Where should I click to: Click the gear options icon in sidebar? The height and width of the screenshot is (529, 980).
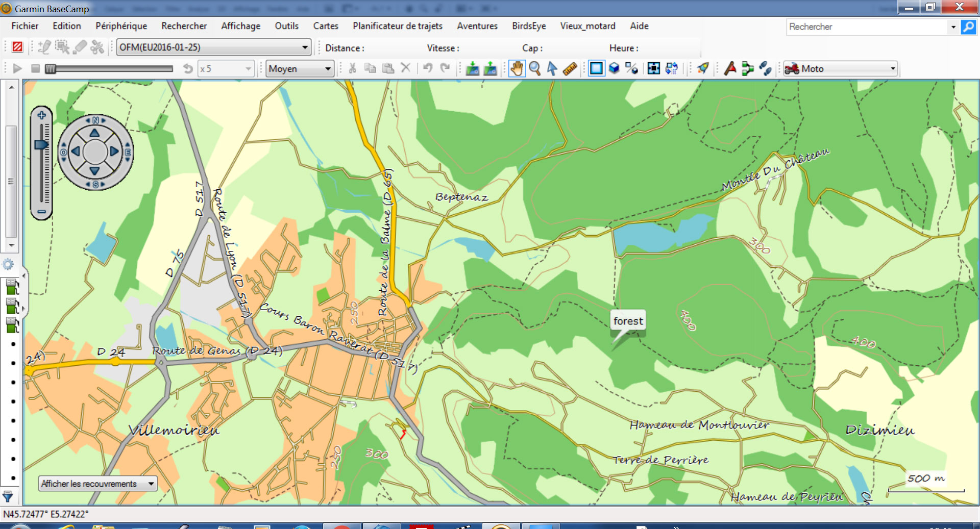[x=8, y=264]
